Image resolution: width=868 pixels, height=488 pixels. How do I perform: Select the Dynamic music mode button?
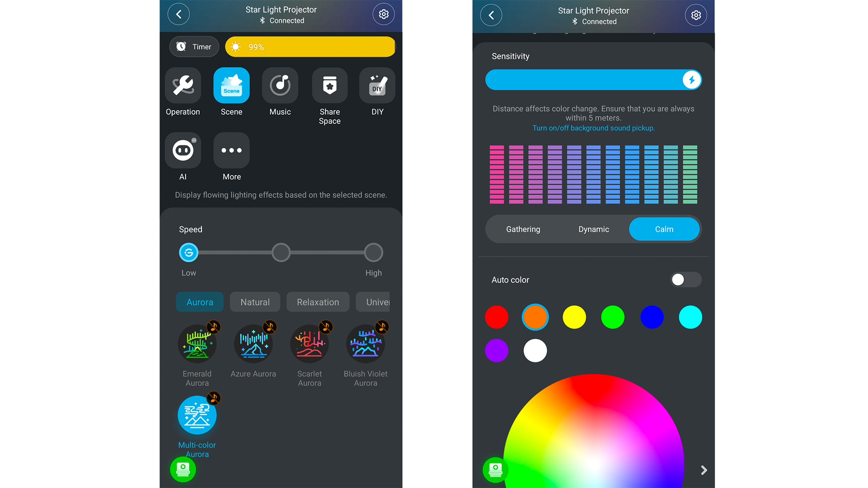593,229
